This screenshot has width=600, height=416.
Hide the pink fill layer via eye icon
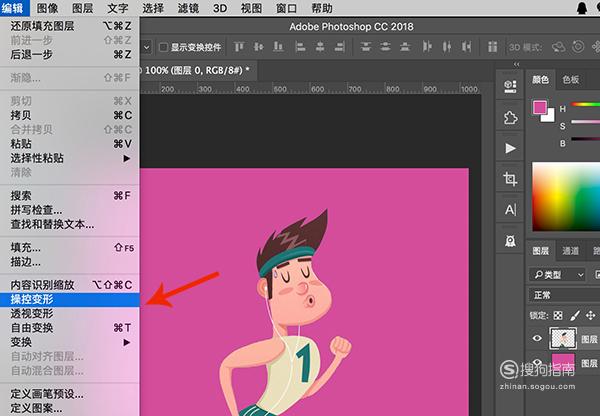click(537, 362)
